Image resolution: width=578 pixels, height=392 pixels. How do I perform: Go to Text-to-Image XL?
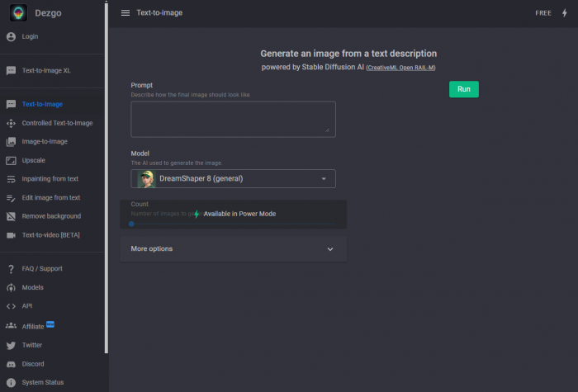[x=46, y=70]
